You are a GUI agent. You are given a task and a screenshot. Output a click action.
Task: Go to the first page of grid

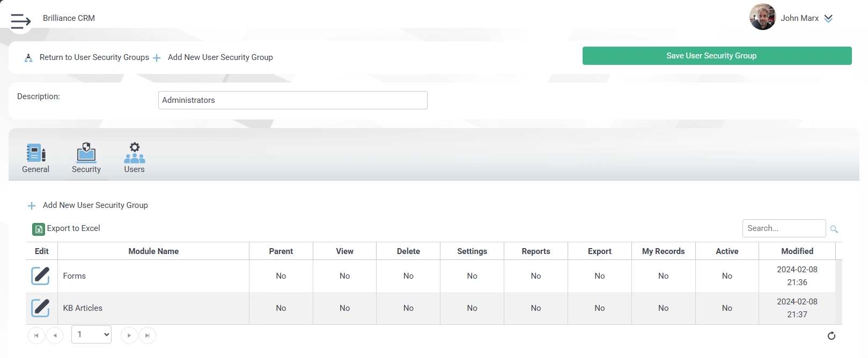click(36, 335)
